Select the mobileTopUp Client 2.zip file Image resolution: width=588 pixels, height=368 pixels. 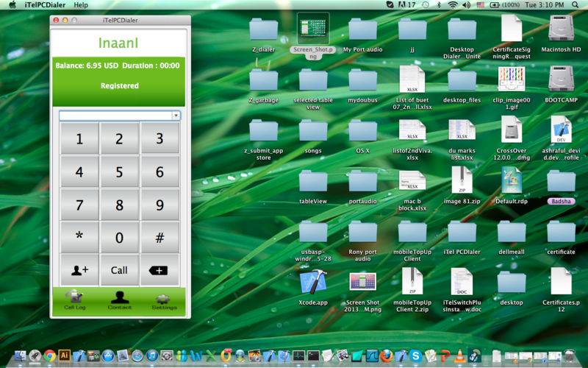point(412,282)
